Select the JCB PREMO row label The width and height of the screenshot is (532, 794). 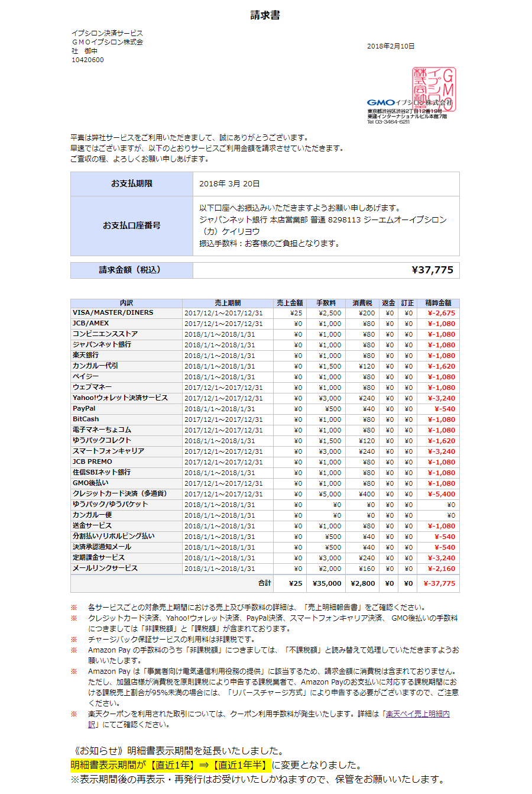click(92, 461)
